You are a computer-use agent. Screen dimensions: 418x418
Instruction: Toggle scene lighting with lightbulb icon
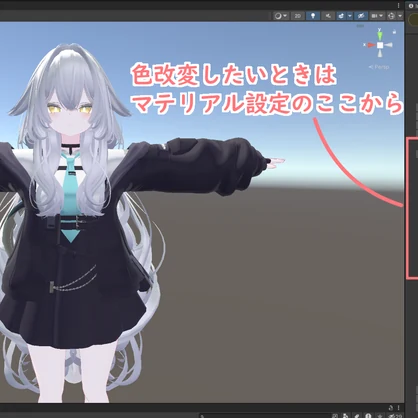[313, 16]
